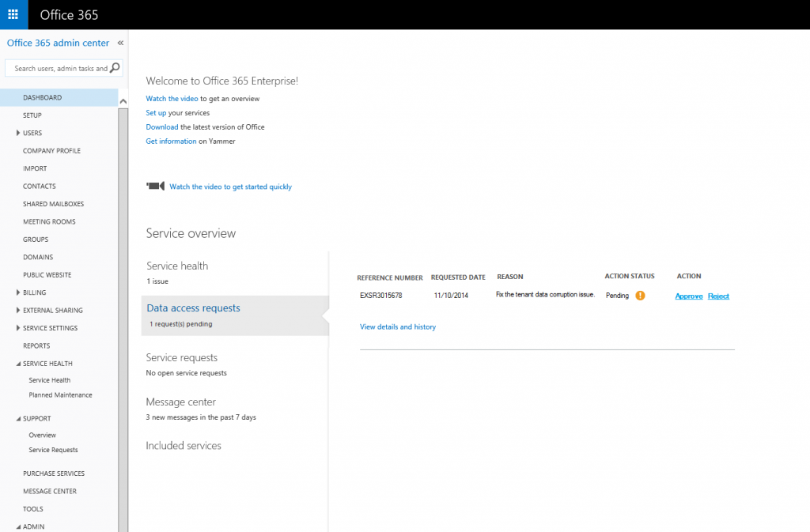Viewport: 810px width, 532px height.
Task: Switch to the Data access requests panel
Action: coord(194,308)
